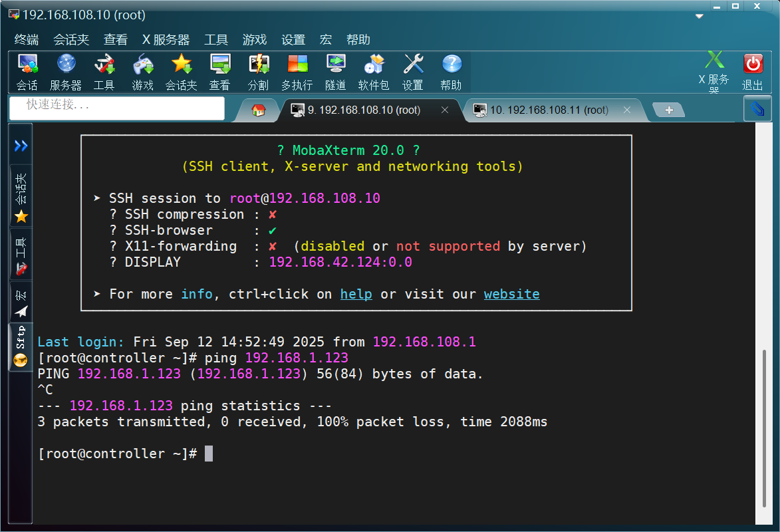The image size is (780, 532).
Task: Go to the home tab icon
Action: [x=258, y=110]
